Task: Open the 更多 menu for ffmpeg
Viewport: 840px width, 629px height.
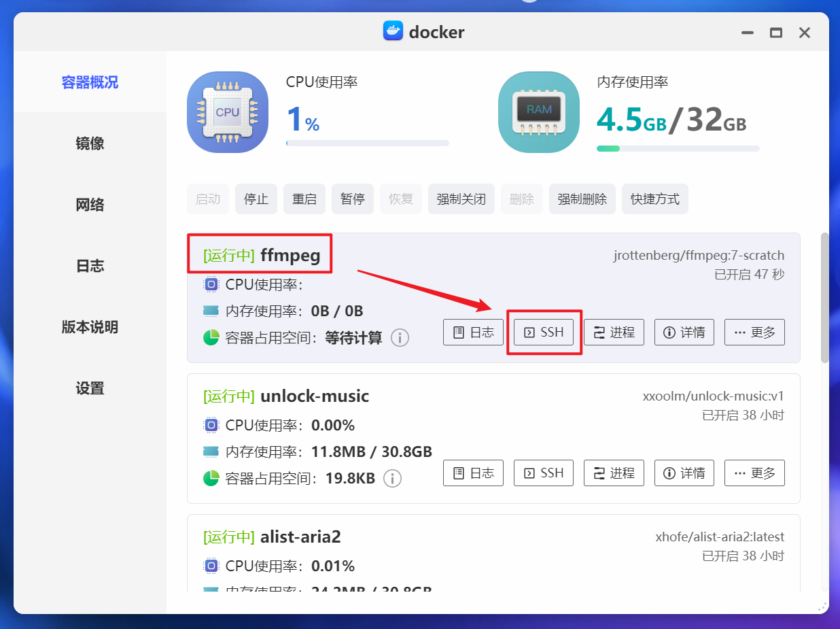Action: pyautogui.click(x=754, y=333)
